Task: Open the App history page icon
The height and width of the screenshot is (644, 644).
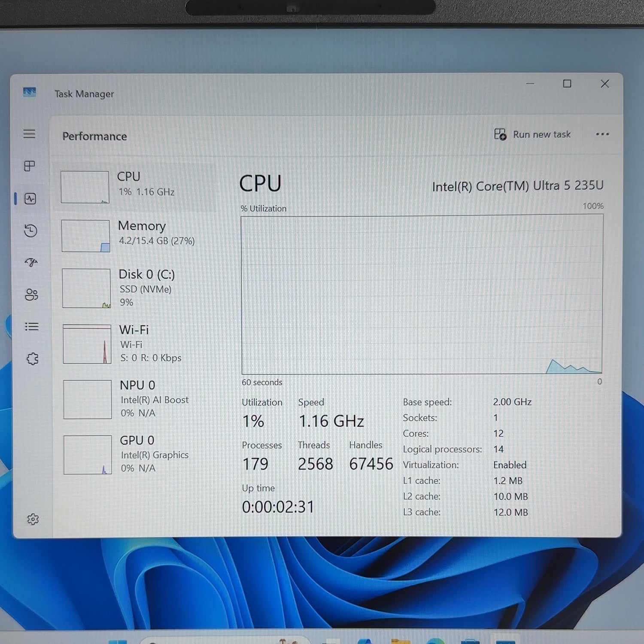Action: [x=30, y=231]
